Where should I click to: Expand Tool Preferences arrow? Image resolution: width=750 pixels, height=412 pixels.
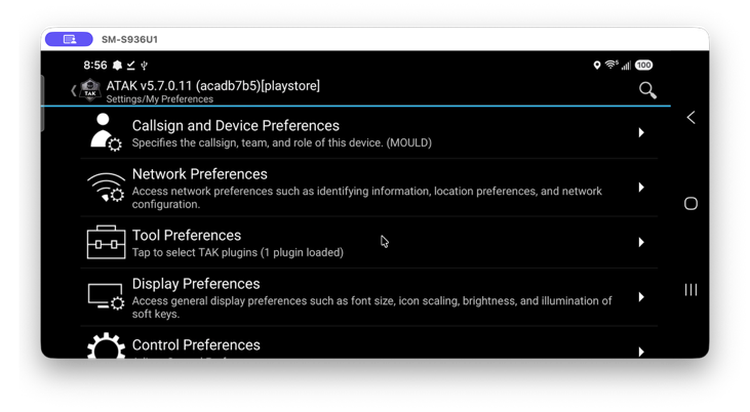point(641,242)
